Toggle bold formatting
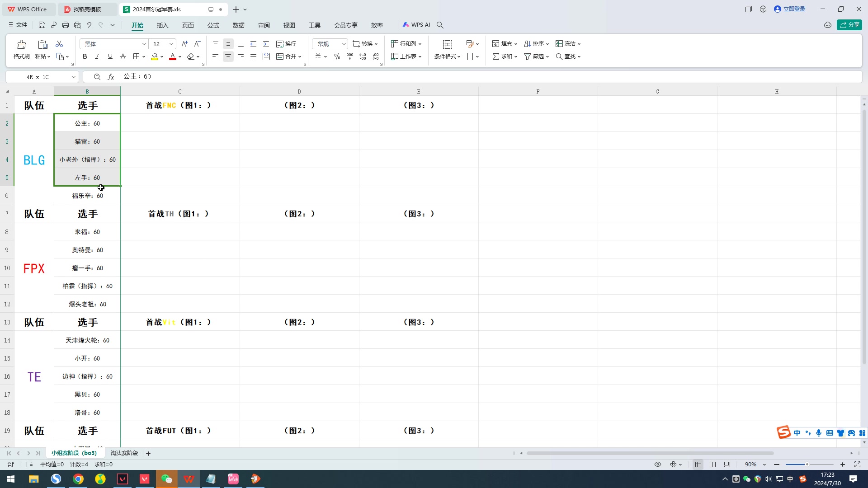This screenshot has width=868, height=488. pyautogui.click(x=85, y=56)
